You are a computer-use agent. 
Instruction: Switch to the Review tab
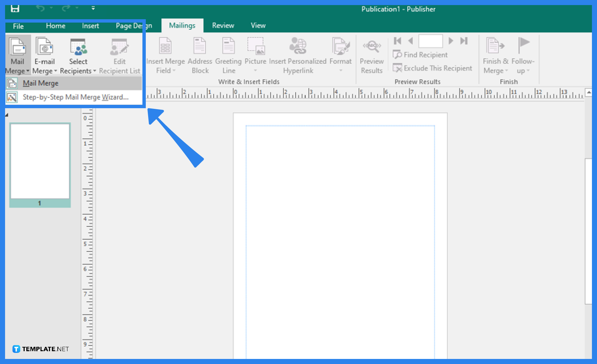pyautogui.click(x=223, y=25)
